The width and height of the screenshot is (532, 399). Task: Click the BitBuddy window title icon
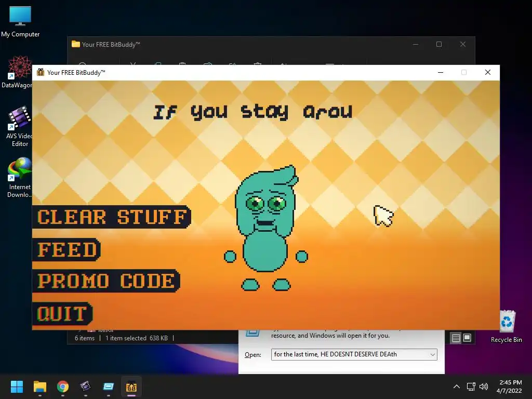(41, 72)
